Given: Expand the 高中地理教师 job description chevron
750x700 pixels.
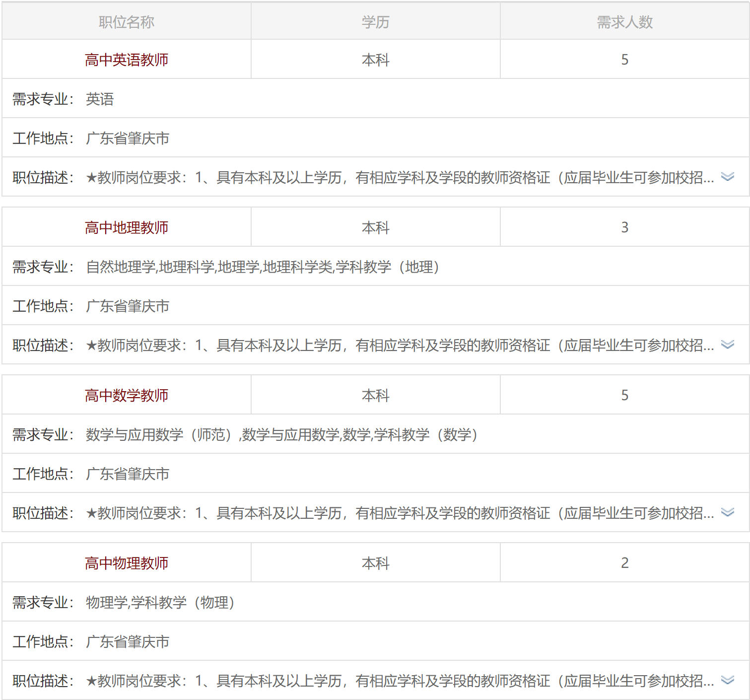Looking at the screenshot, I should 727,345.
